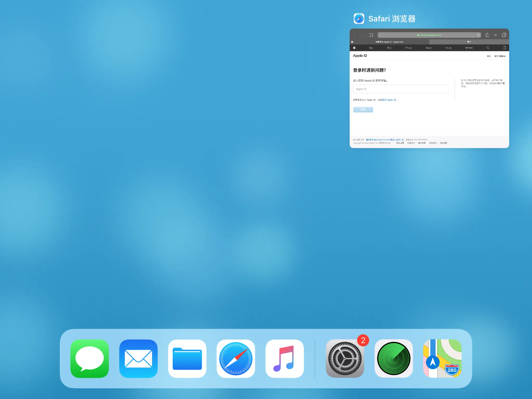Tap the small Safari icon above the app card
The height and width of the screenshot is (399, 532).
(359, 19)
